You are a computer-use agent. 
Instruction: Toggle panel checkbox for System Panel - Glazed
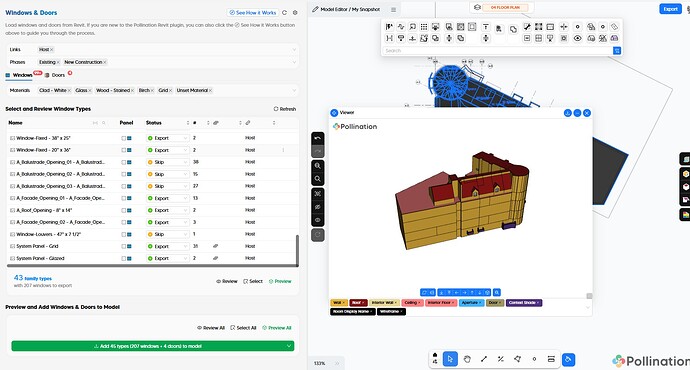click(124, 259)
